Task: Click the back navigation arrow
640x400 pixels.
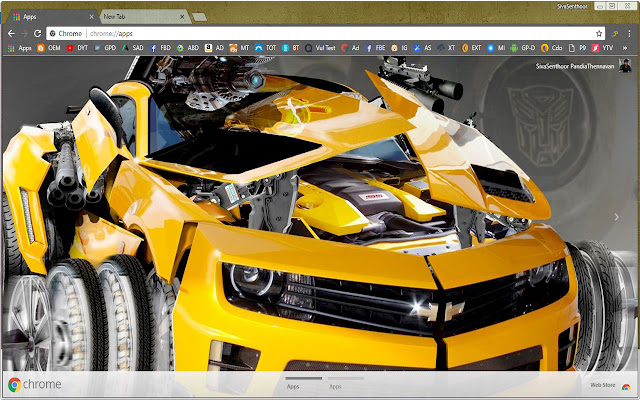Action: (10, 32)
